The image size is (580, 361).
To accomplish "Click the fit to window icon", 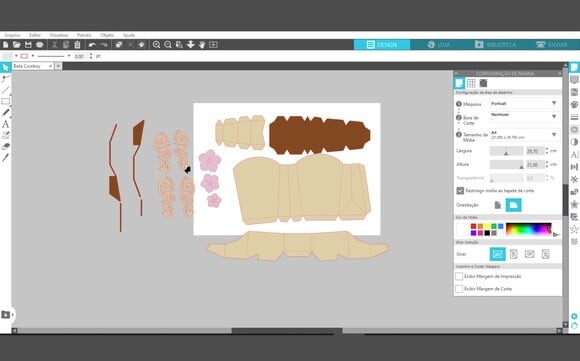I will tap(213, 45).
